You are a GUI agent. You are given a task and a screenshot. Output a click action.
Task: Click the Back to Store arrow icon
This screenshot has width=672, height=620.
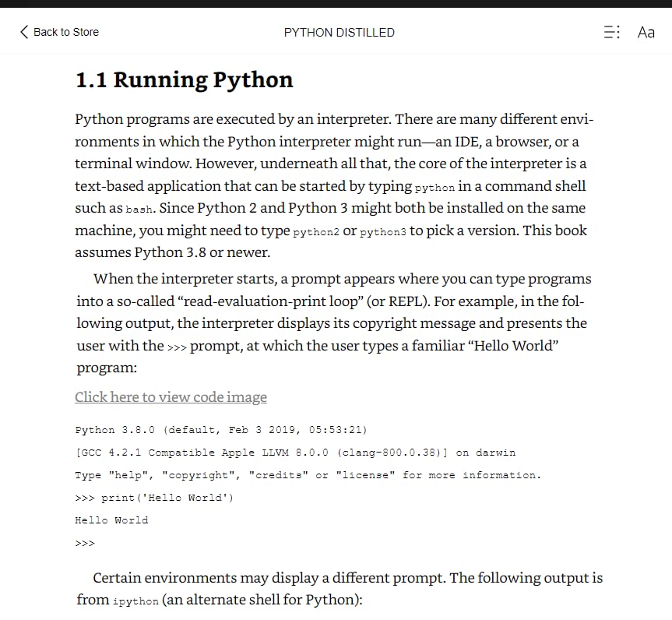pyautogui.click(x=24, y=32)
